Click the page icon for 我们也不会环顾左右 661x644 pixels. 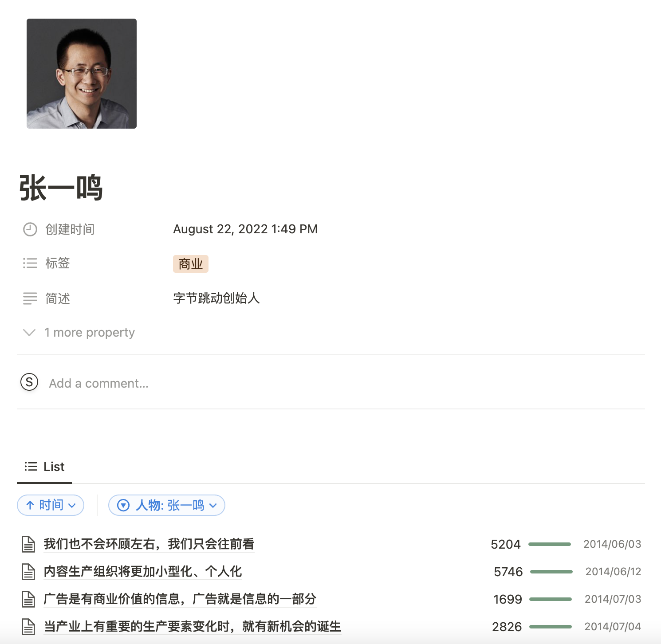point(28,544)
